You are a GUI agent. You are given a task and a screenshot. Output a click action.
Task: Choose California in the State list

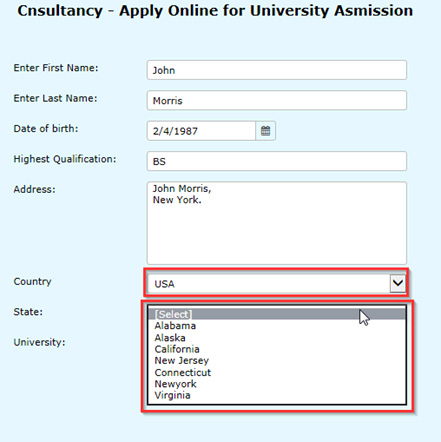tap(177, 349)
